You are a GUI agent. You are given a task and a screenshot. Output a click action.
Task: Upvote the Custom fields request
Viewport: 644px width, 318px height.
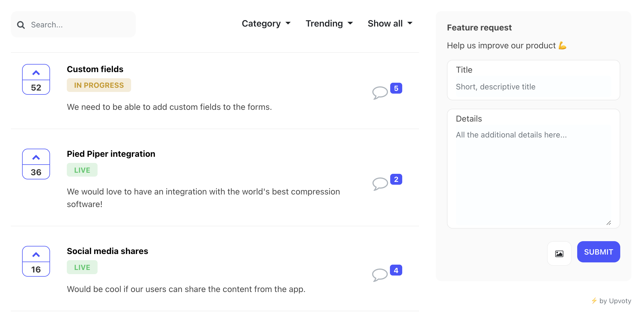click(x=36, y=72)
